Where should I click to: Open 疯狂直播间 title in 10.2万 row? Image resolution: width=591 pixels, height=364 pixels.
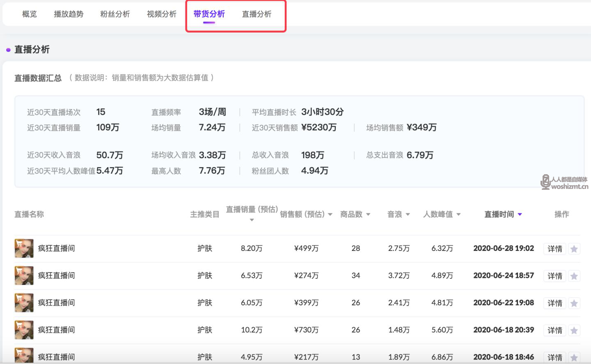[x=56, y=329]
